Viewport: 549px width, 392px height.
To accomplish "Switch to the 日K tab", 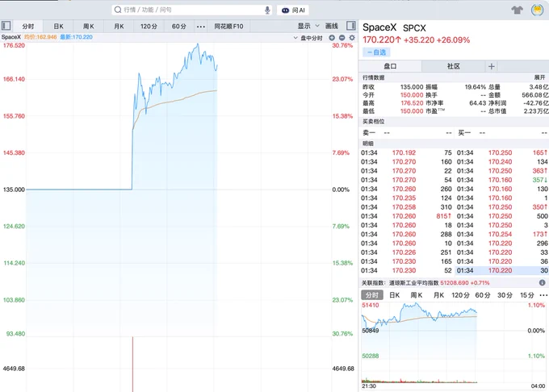I will tap(58, 27).
